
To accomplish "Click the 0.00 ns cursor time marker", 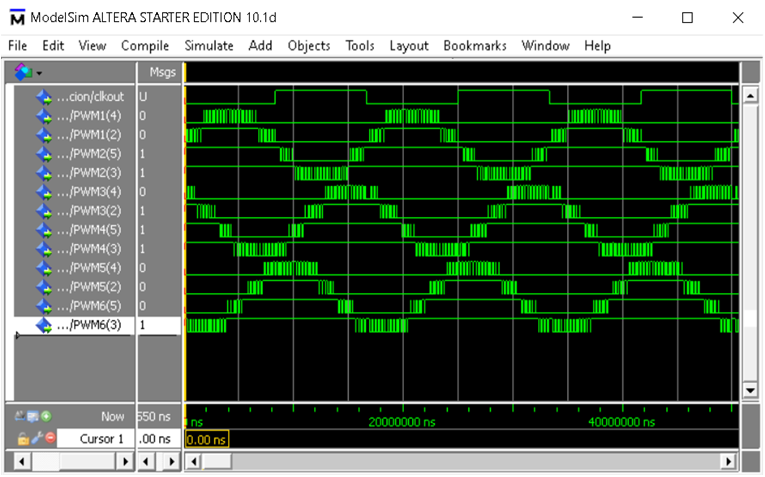I will point(208,438).
